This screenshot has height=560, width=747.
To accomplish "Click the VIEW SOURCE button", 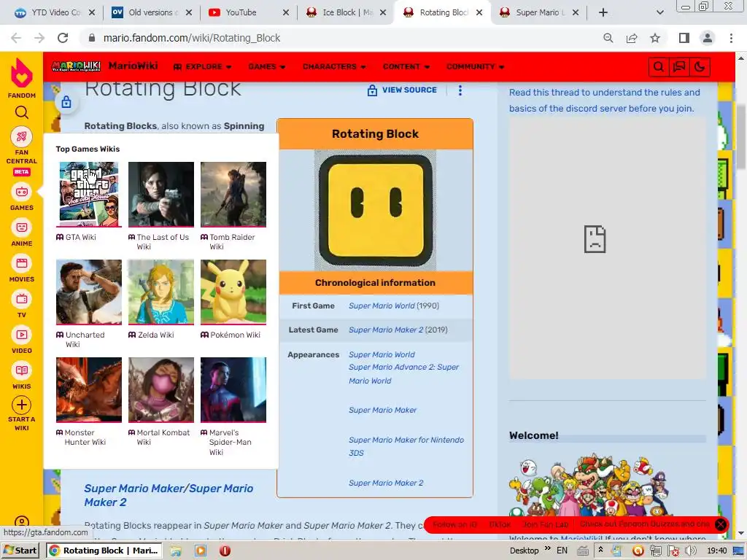I will click(x=402, y=90).
